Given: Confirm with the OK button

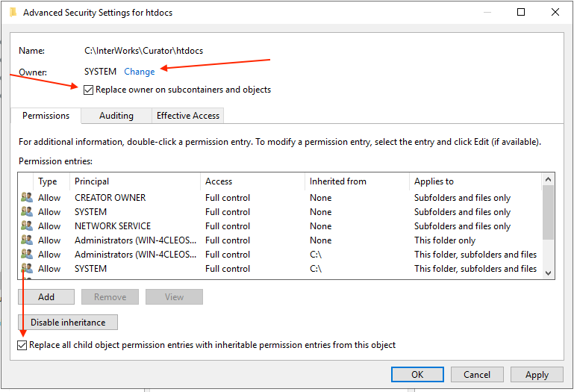Looking at the screenshot, I should [417, 374].
